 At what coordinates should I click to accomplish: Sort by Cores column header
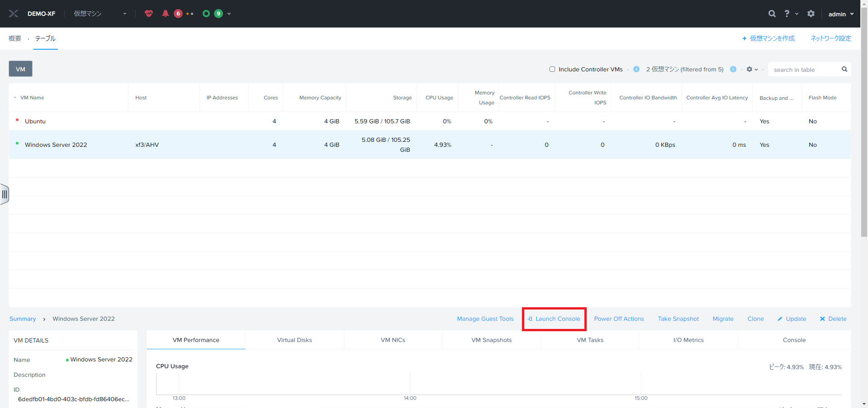270,98
